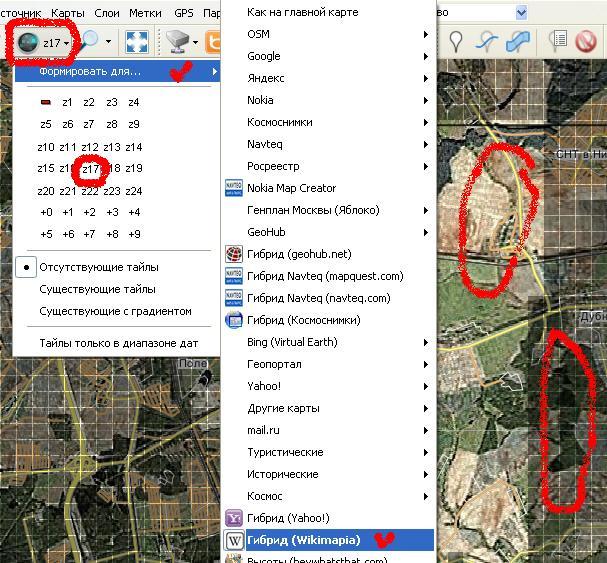Click the Гибрид Navteq (navteq.com) icon
Viewport: 607px width, 563px height.
(234, 298)
